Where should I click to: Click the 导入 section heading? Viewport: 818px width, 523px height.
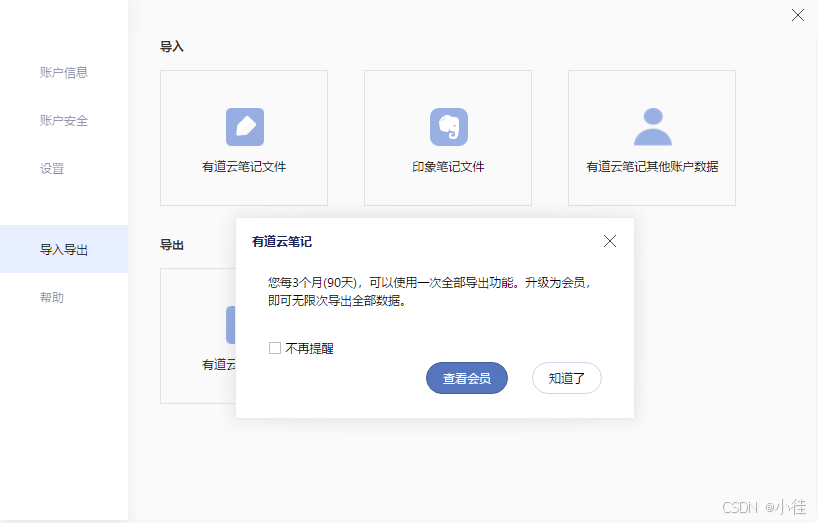coord(172,46)
